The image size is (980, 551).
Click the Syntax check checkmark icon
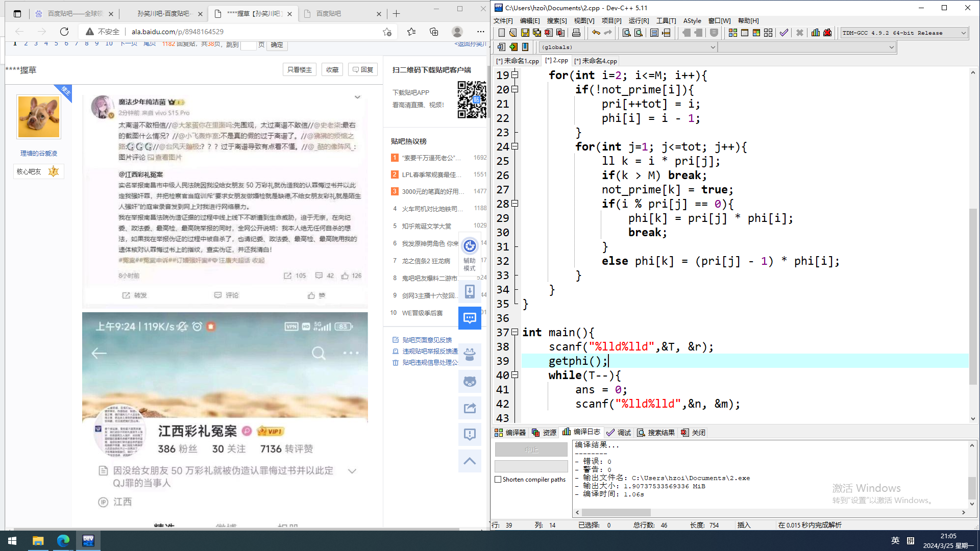coord(784,33)
